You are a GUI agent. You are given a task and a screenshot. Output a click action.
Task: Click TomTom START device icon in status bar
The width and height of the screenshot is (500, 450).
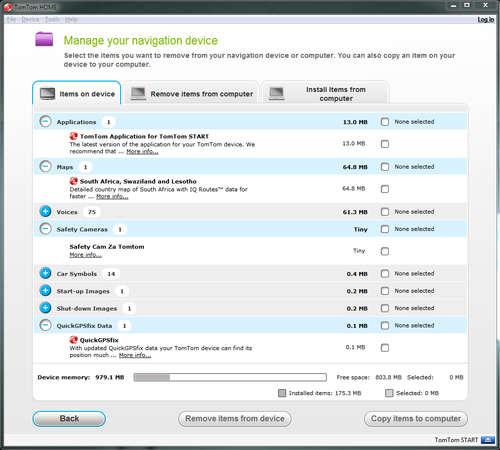[x=488, y=440]
